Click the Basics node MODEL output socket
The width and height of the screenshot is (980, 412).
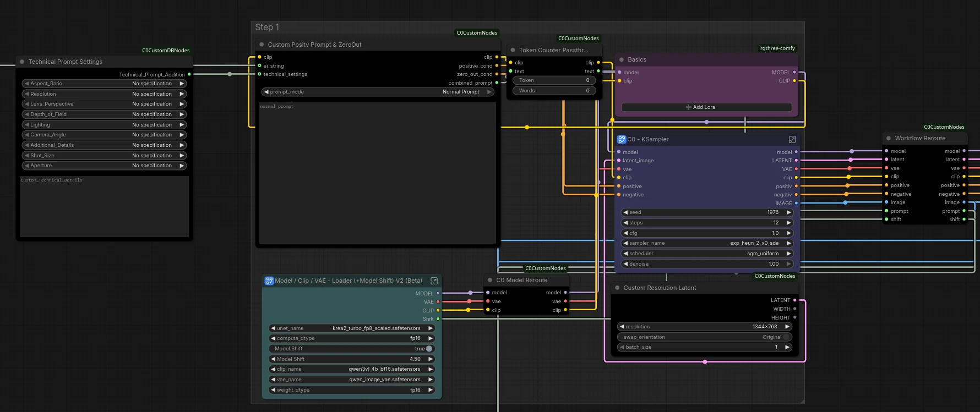pyautogui.click(x=794, y=72)
